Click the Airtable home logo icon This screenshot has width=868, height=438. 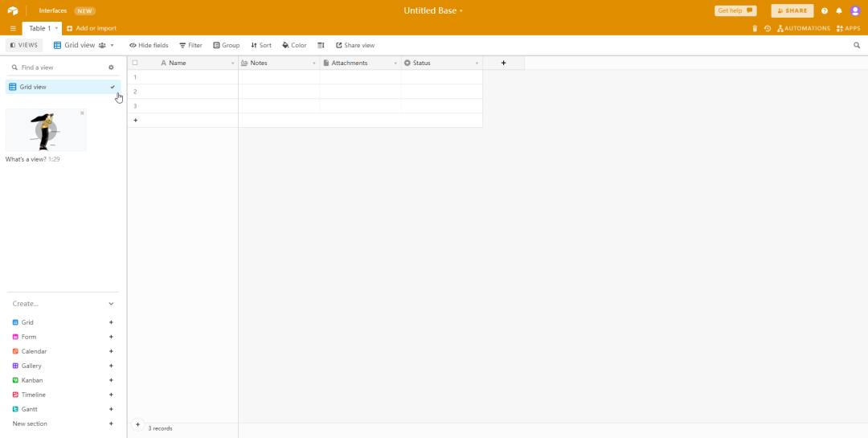(x=13, y=10)
